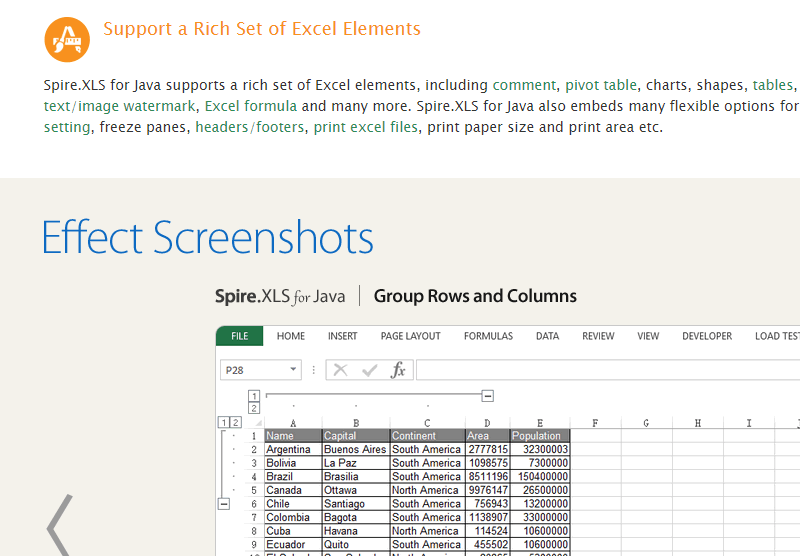Click the La Paz cell
The width and height of the screenshot is (800, 556).
[356, 463]
